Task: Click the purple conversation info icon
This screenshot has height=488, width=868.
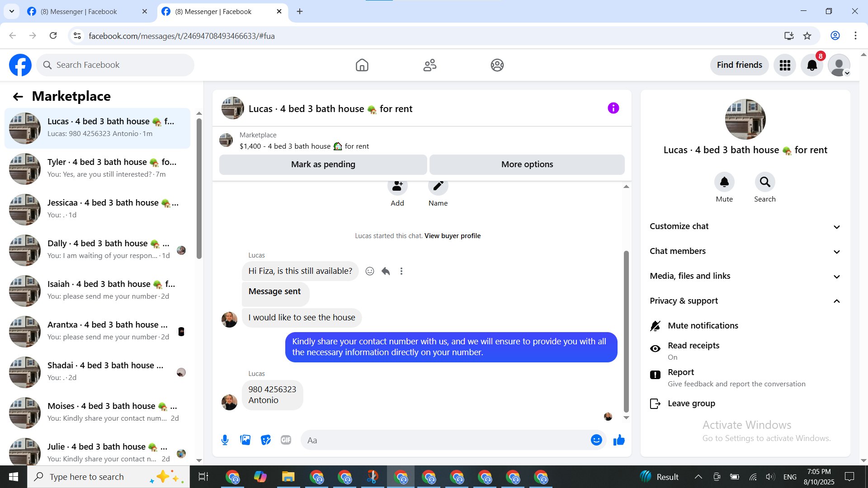Action: 613,108
